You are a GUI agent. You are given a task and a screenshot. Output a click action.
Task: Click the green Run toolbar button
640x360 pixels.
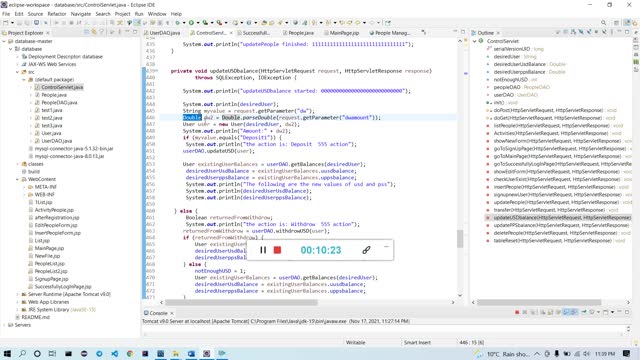click(x=191, y=23)
